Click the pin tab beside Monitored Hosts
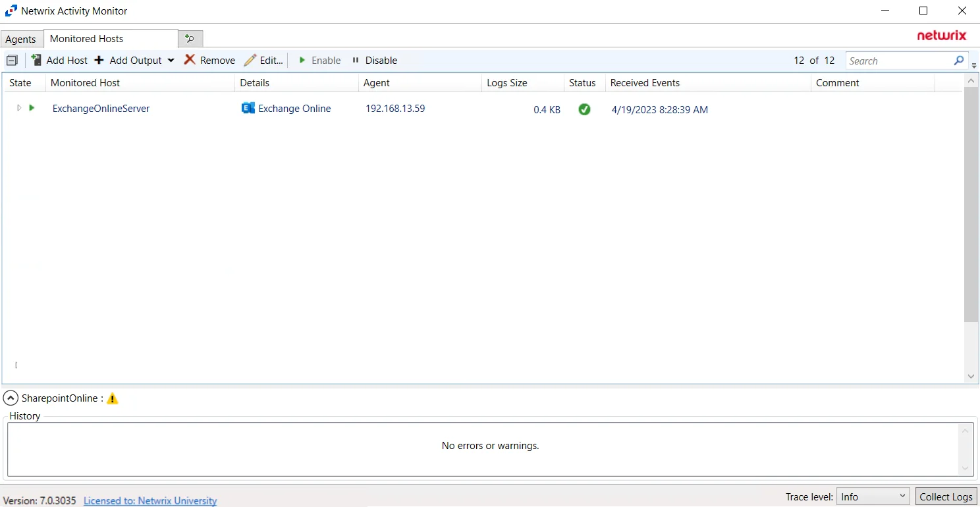980x507 pixels. tap(190, 39)
